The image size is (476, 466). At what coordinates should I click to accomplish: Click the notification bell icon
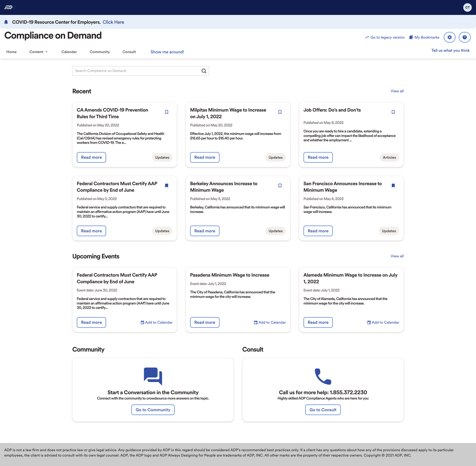click(6, 22)
